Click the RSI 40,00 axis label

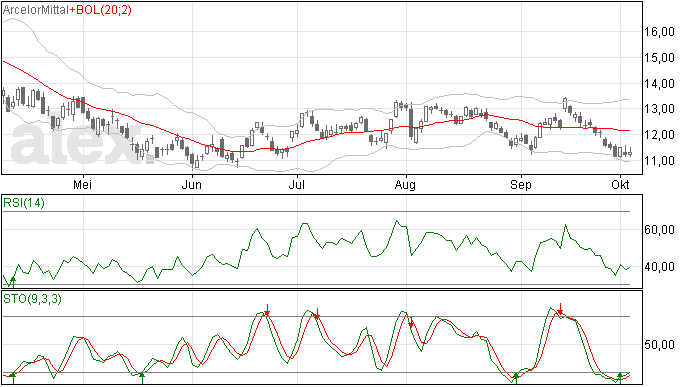point(659,267)
